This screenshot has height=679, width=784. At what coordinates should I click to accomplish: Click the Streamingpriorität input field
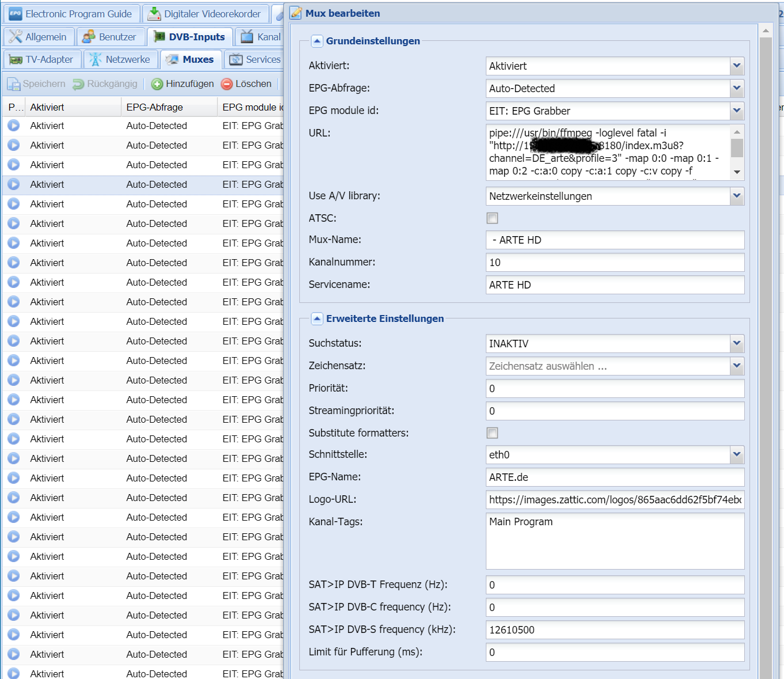pyautogui.click(x=615, y=411)
